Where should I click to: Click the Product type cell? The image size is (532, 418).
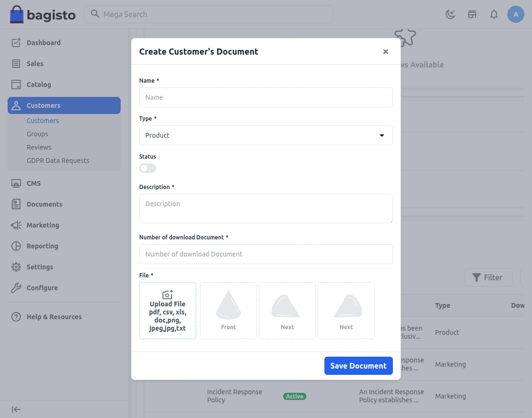[447, 332]
